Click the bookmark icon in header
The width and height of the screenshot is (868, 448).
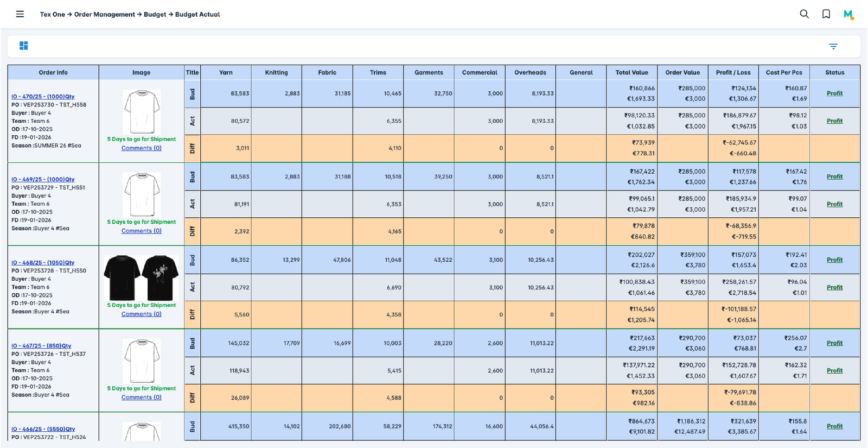826,14
